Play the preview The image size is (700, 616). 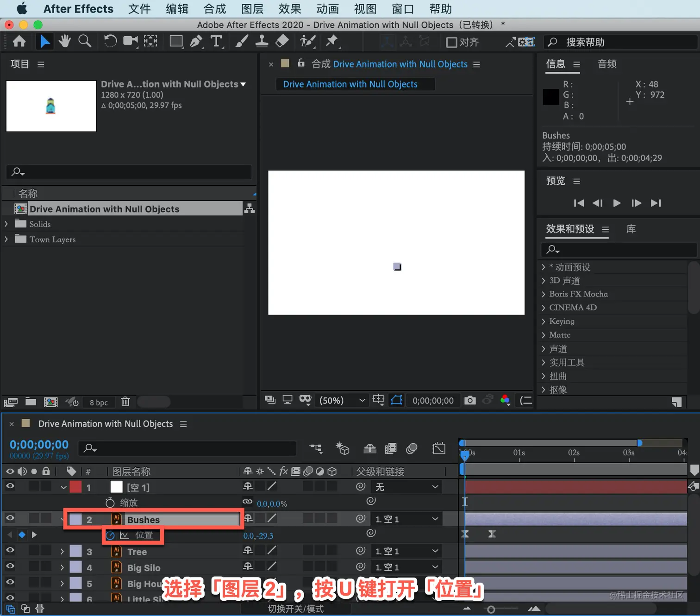tap(617, 203)
